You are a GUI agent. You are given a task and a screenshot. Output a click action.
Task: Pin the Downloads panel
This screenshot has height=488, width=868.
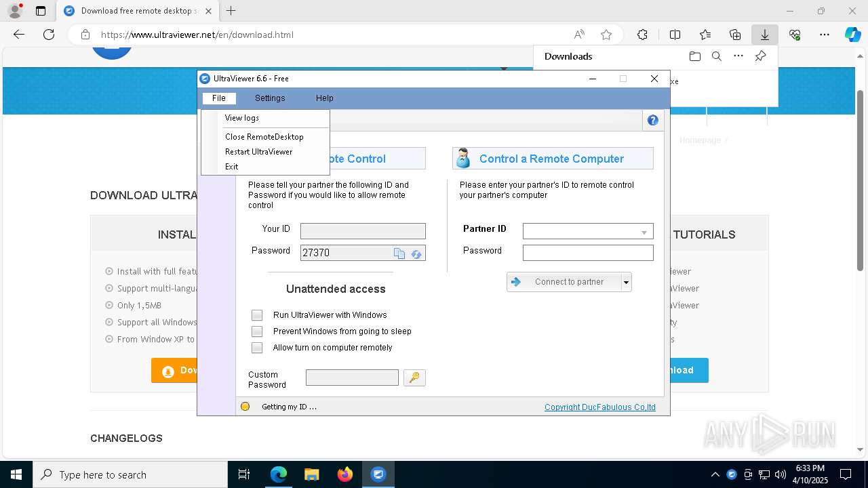coord(760,56)
